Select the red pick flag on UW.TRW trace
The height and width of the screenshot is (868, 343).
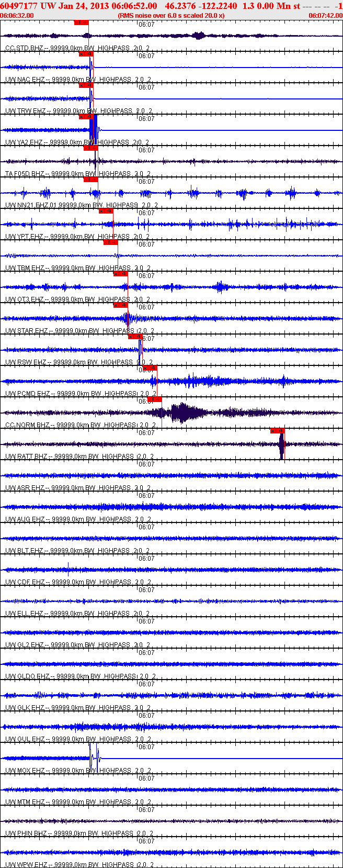point(86,85)
